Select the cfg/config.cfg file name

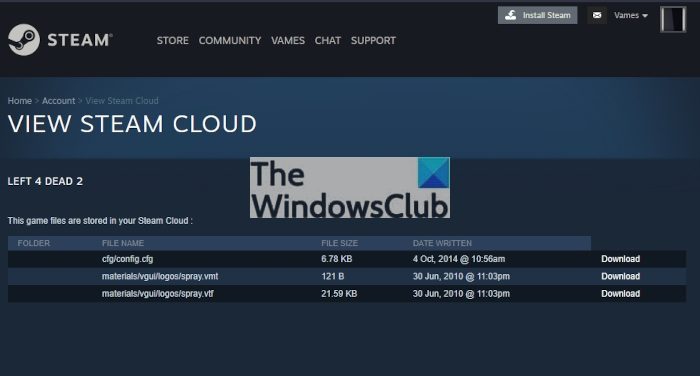pos(127,259)
